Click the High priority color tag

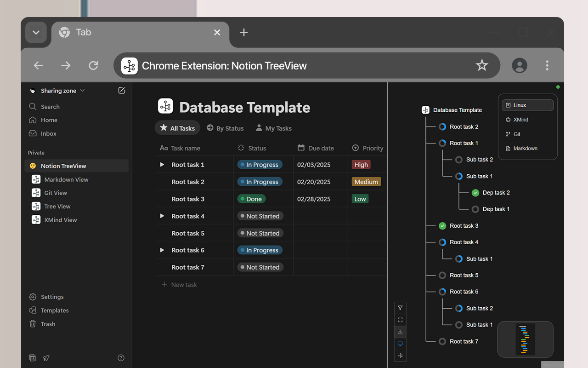[x=361, y=165]
